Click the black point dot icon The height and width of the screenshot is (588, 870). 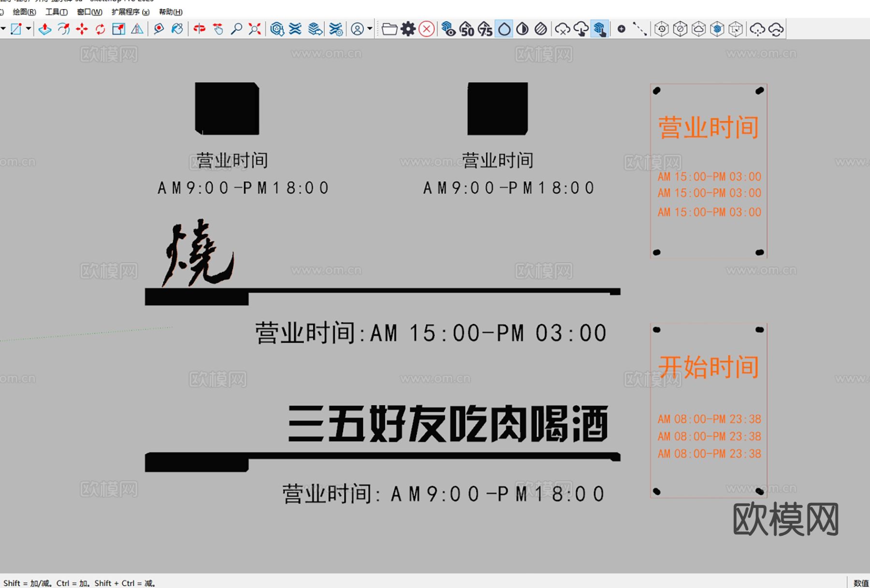(x=622, y=29)
